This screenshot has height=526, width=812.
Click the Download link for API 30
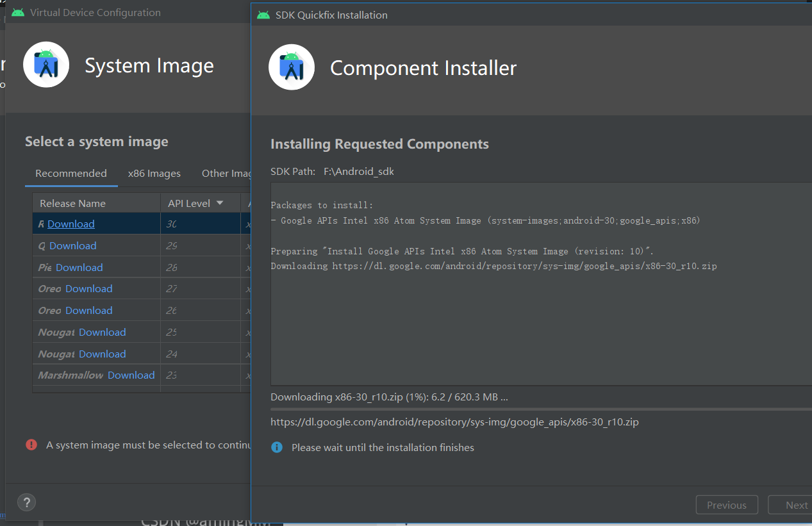tap(71, 224)
